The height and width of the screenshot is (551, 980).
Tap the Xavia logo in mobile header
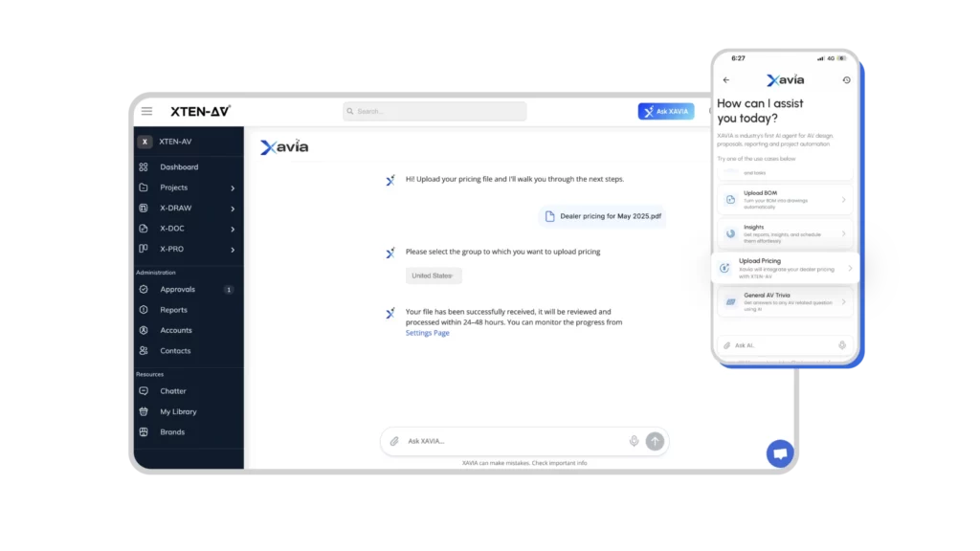point(786,80)
